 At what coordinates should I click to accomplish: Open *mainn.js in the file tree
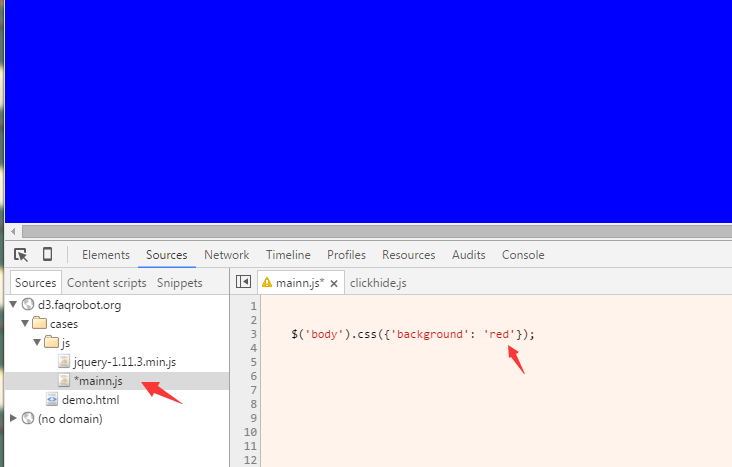point(98,381)
